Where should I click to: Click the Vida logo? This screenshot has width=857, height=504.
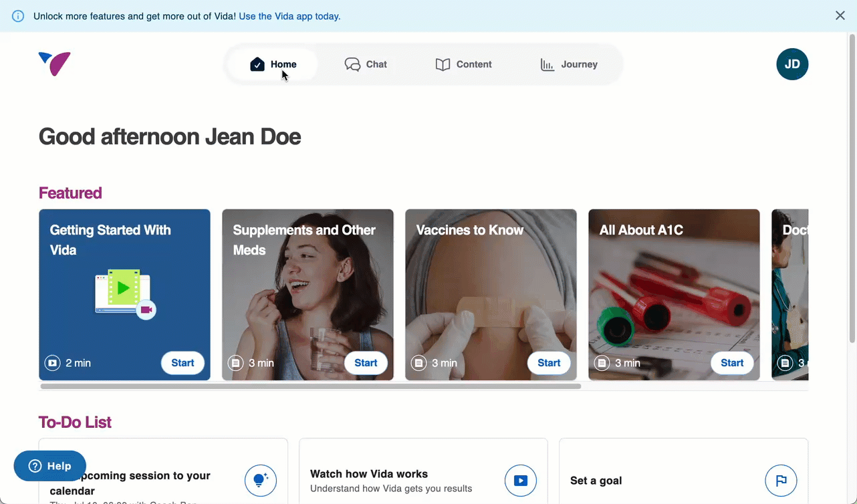tap(55, 64)
